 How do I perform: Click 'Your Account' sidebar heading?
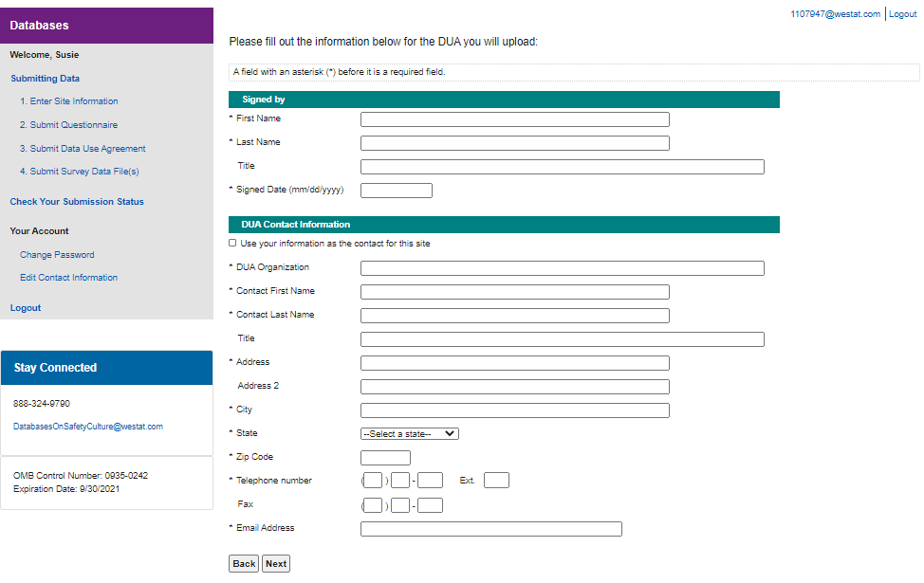pos(39,231)
